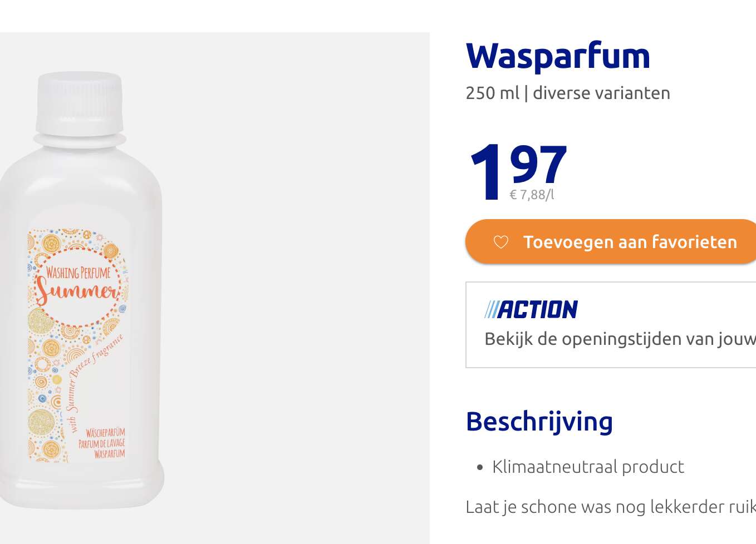The width and height of the screenshot is (756, 544).
Task: Click the 'Wäscheparfüm' text at the label bottom
Action: tap(105, 432)
